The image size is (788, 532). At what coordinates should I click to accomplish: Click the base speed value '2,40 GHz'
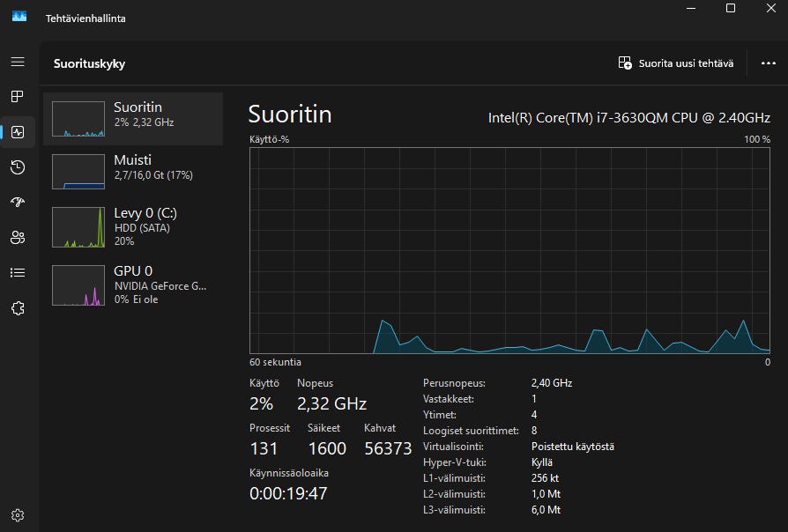(x=552, y=383)
